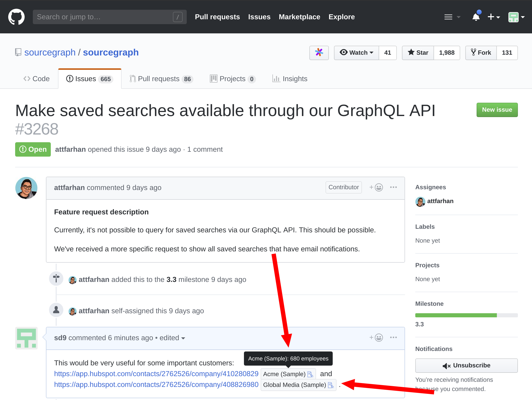
Task: Open the Watch dropdown
Action: pyautogui.click(x=356, y=53)
